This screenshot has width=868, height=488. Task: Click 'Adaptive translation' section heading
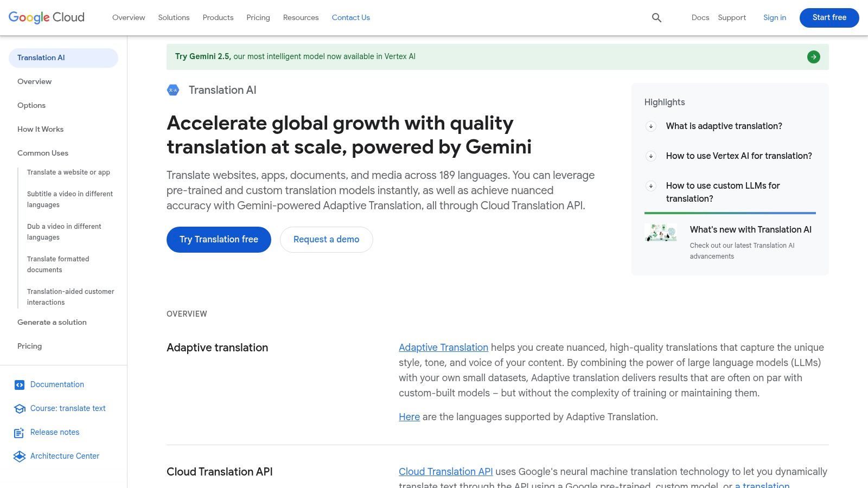pos(217,348)
